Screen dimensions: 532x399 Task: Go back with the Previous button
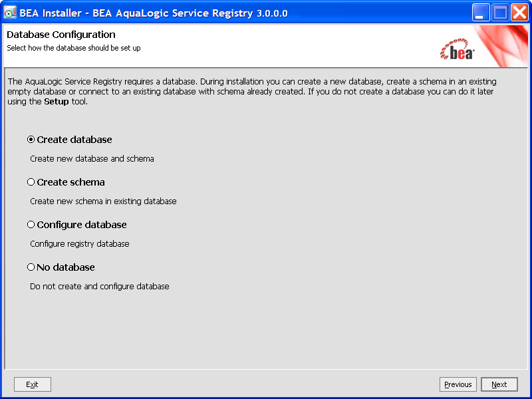(x=458, y=384)
